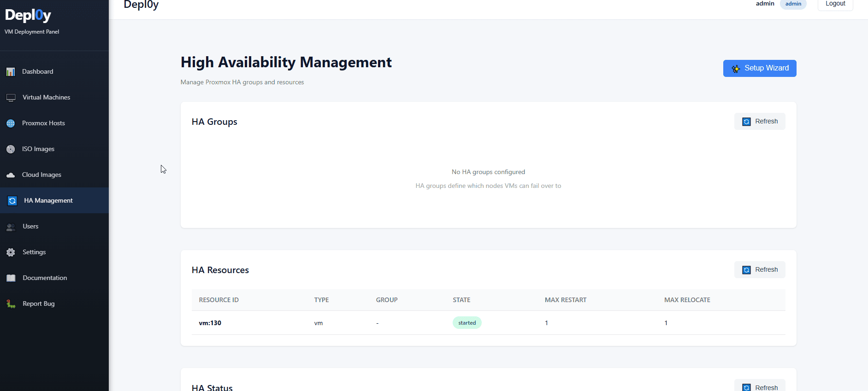Select the Proxmox Hosts globe icon

(11, 123)
